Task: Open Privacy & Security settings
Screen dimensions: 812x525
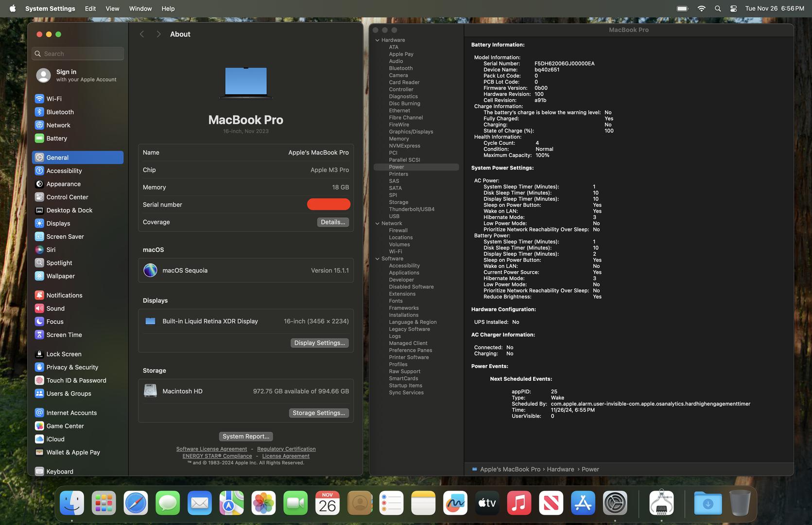Action: click(72, 367)
